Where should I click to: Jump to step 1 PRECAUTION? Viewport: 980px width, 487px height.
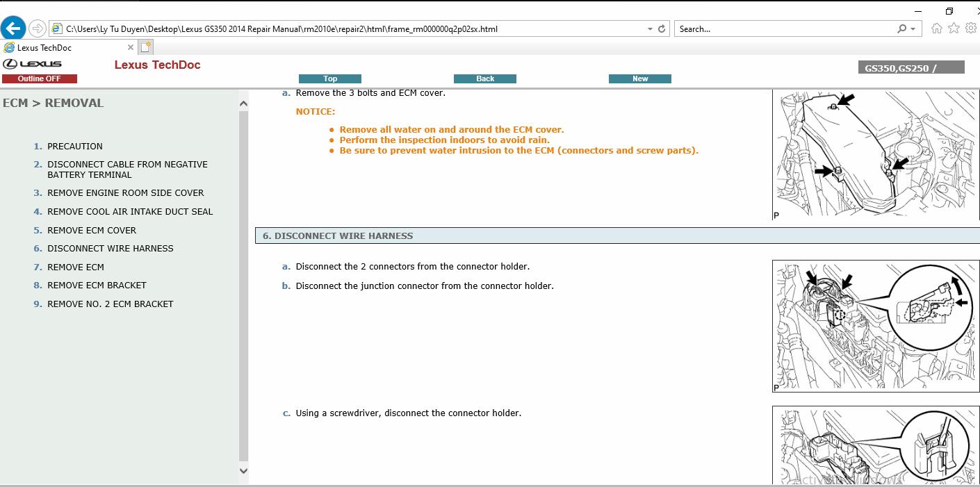point(75,147)
